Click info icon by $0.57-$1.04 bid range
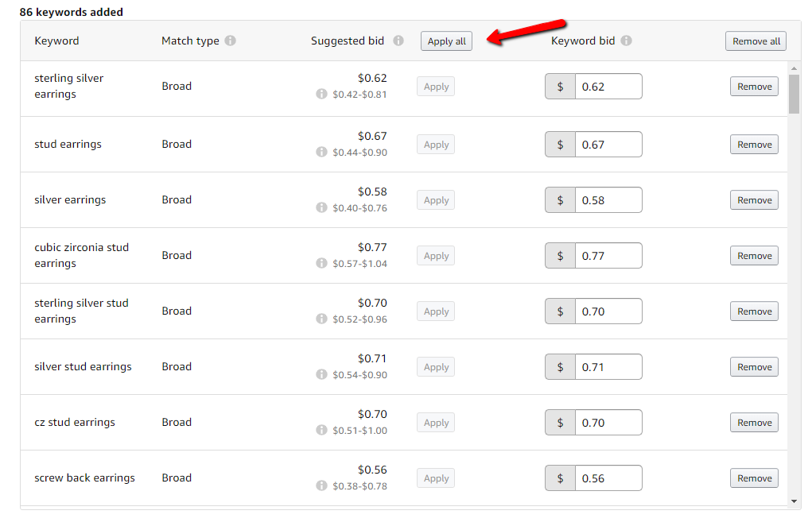Screen dimensions: 812x526 (x=321, y=263)
